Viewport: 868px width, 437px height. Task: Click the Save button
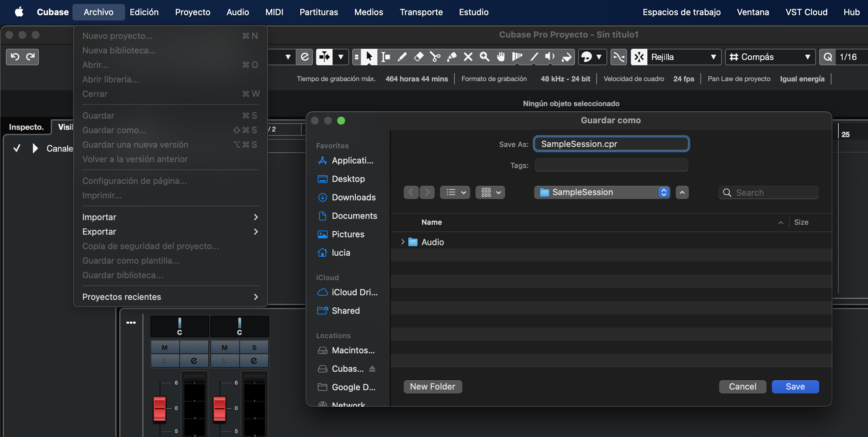[795, 387]
